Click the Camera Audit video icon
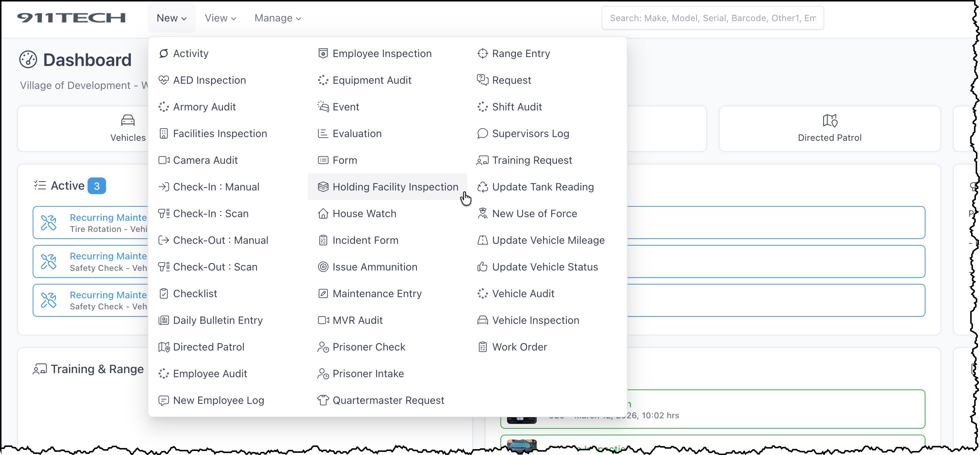 (x=164, y=160)
